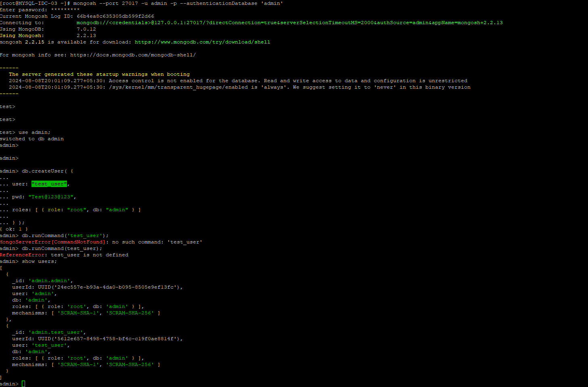
Task: Click the highlighted "test_user" string
Action: 49,184
